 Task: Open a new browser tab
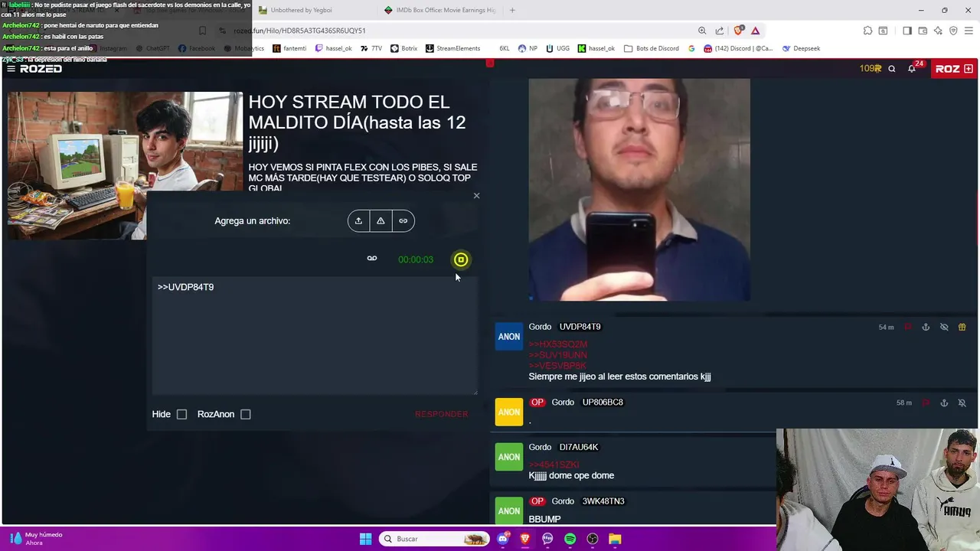512,10
